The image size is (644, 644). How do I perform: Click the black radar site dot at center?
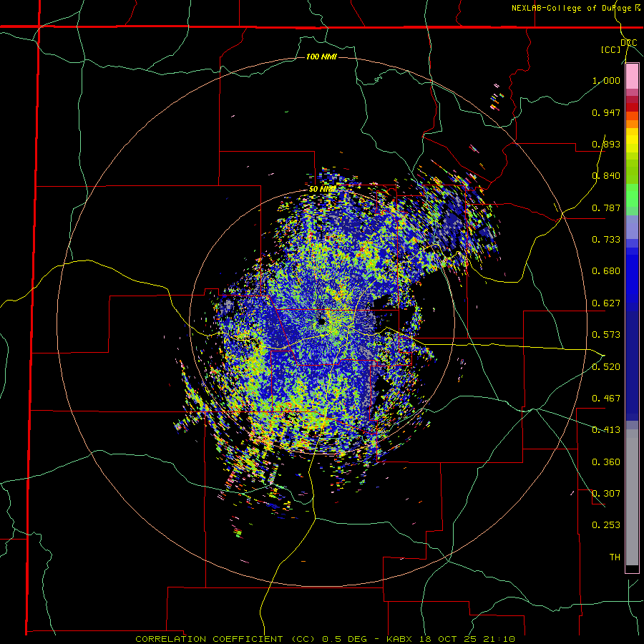point(321,321)
